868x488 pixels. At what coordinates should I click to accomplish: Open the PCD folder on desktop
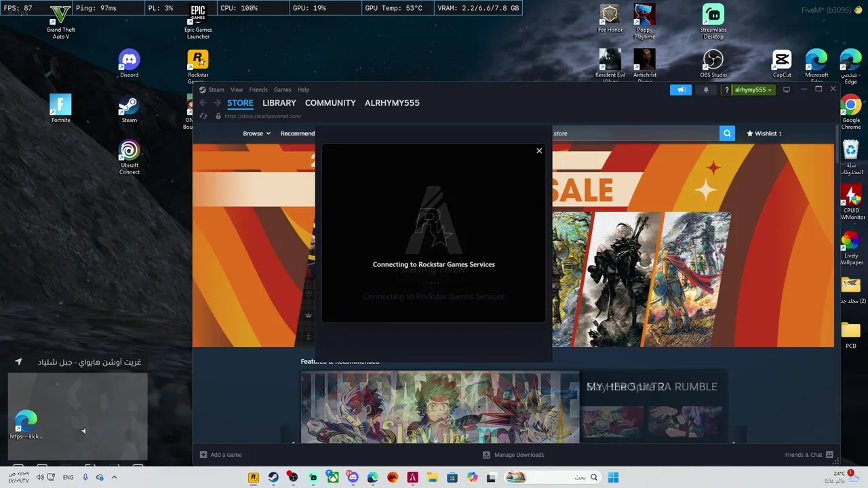[x=850, y=335]
